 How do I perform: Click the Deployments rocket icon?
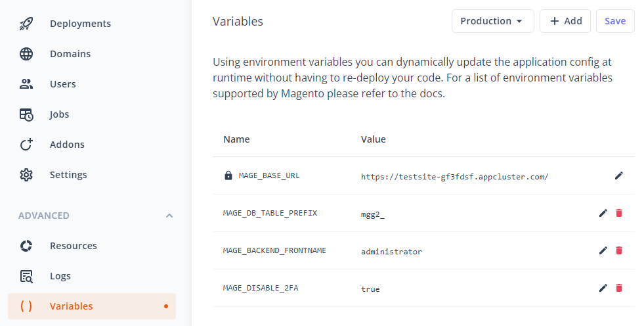[26, 24]
